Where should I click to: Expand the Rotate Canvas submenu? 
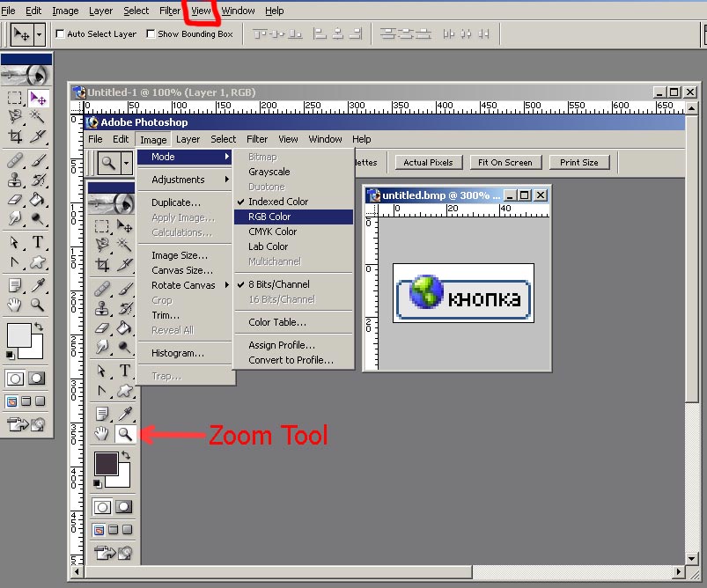point(184,285)
